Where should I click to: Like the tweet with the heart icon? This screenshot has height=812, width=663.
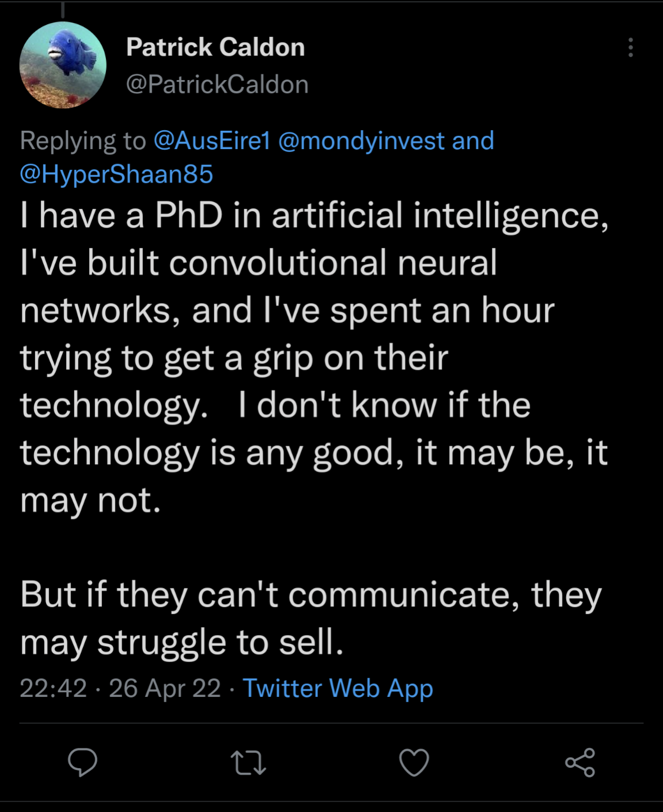[414, 762]
